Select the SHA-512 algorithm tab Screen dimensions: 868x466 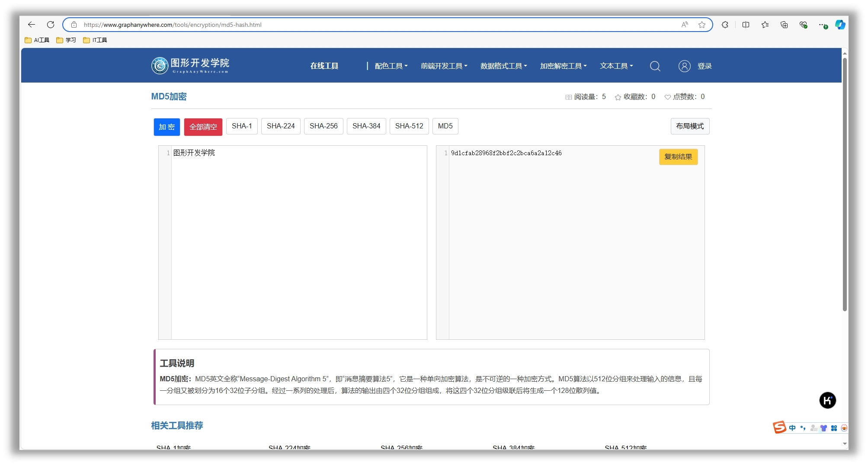(x=409, y=126)
